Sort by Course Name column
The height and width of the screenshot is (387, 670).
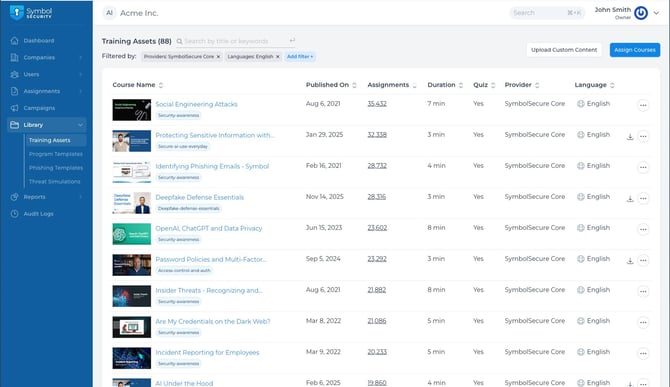coord(161,85)
